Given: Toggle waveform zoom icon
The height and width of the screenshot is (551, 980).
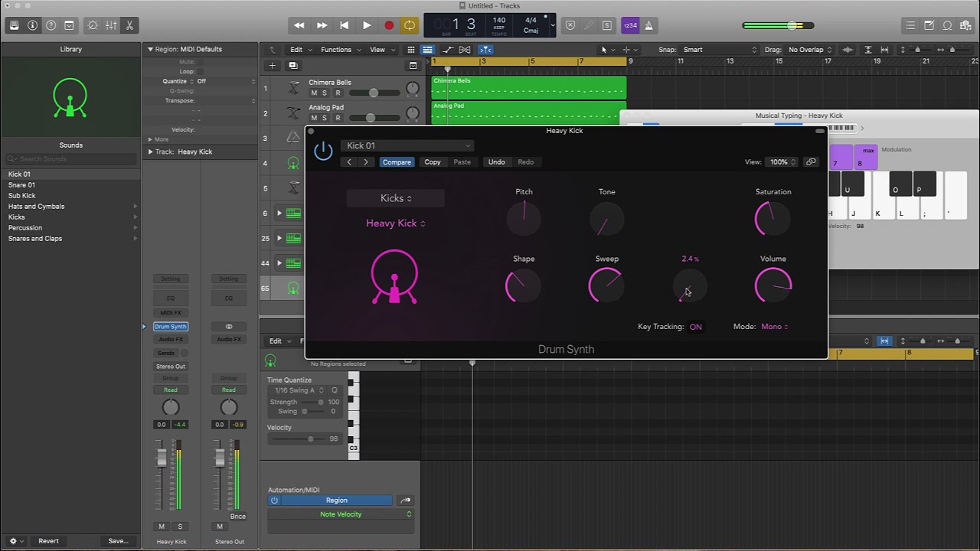Looking at the screenshot, I should click(849, 50).
